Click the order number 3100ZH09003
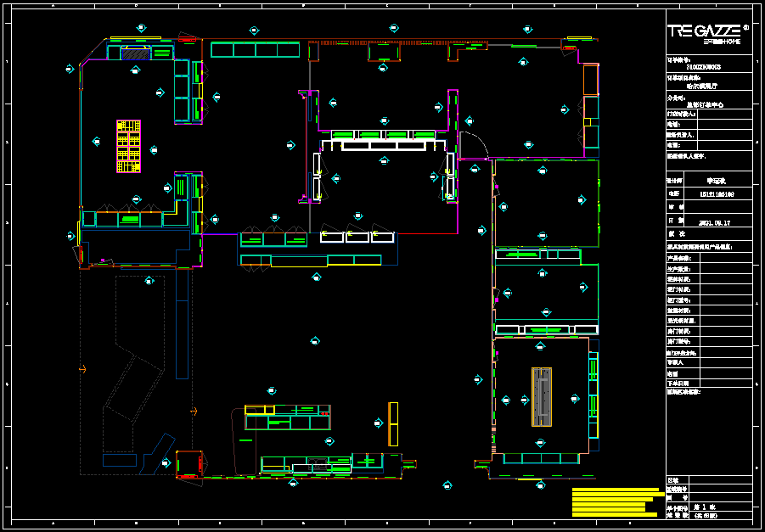This screenshot has height=532, width=765. (x=703, y=66)
